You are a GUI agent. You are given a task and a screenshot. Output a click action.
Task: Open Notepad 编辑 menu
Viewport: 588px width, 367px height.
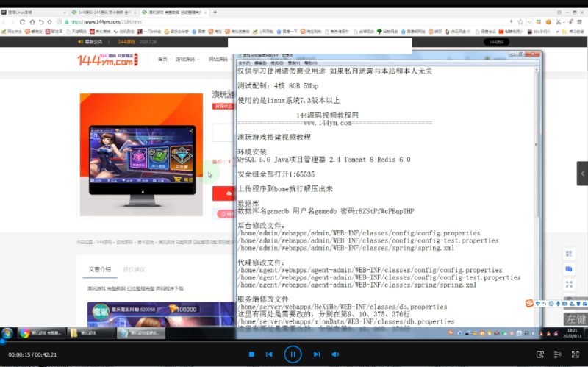[260, 63]
